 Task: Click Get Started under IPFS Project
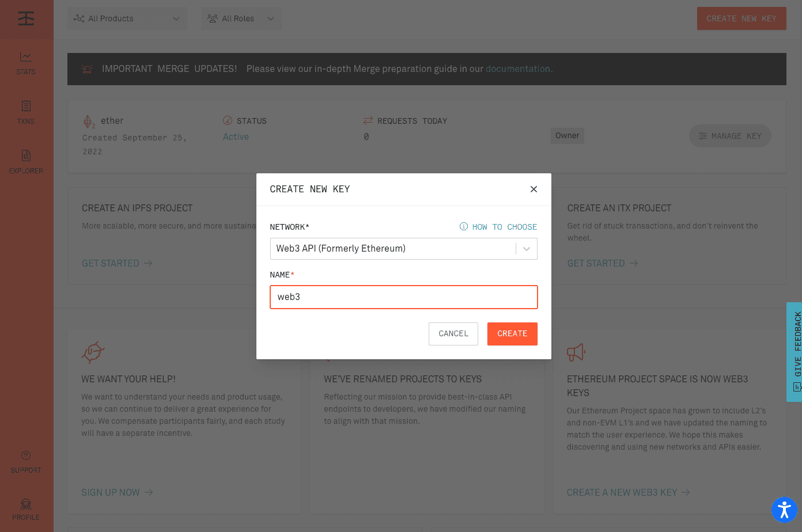(x=117, y=263)
